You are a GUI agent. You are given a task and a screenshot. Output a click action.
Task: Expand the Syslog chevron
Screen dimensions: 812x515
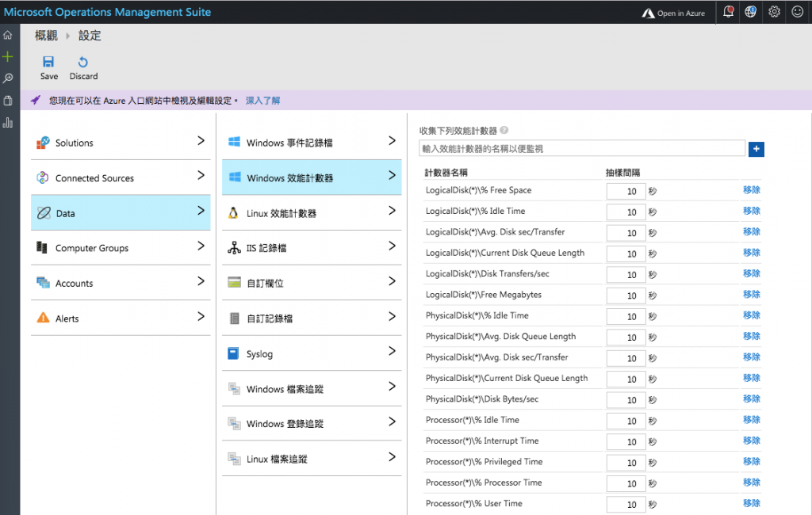tap(392, 352)
